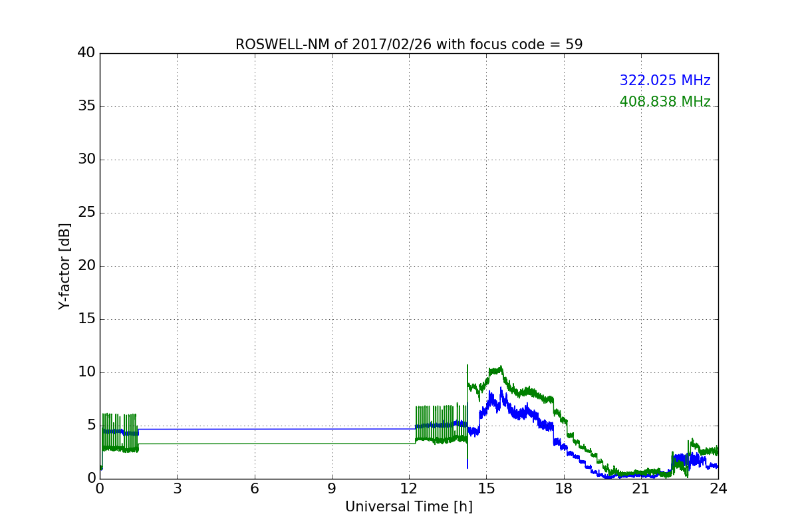798x532 pixels.
Task: Select the plot title mentioning ROSWELL-NM
Action: [409, 45]
